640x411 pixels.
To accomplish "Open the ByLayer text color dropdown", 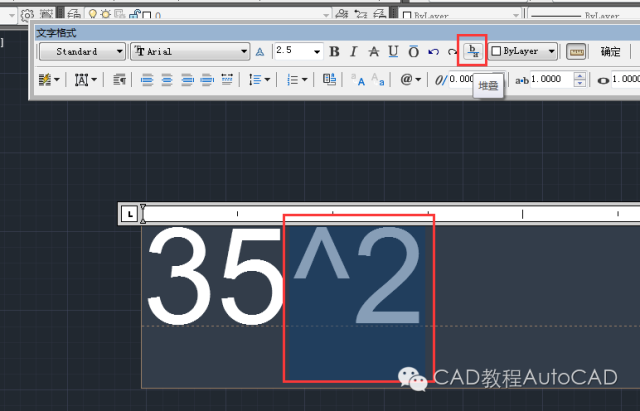I will pyautogui.click(x=523, y=51).
